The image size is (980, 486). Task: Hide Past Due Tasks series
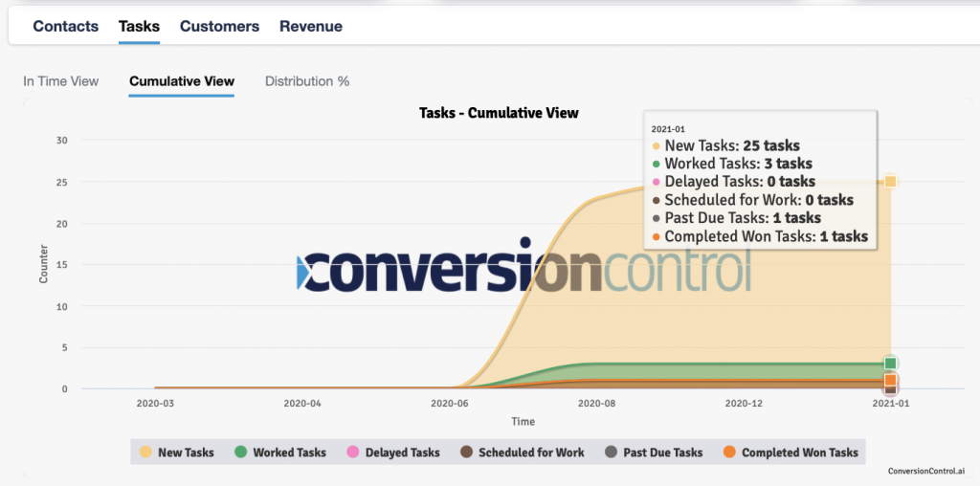[655, 453]
